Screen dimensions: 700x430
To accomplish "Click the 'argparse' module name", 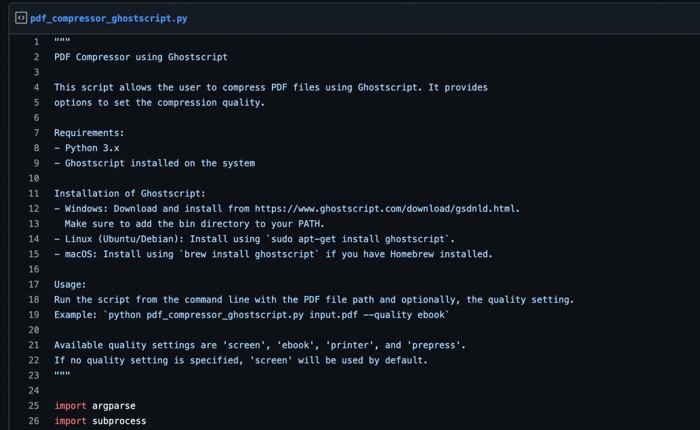I will tap(114, 406).
